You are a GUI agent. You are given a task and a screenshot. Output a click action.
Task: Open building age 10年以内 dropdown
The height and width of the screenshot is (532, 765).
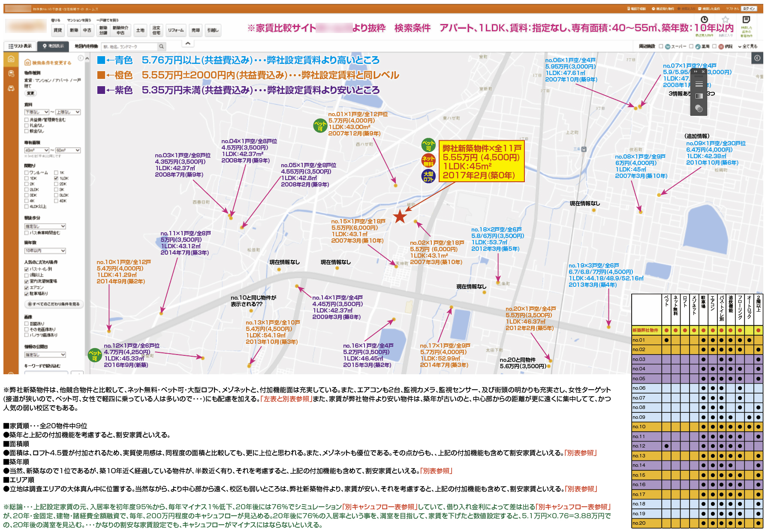(x=45, y=251)
